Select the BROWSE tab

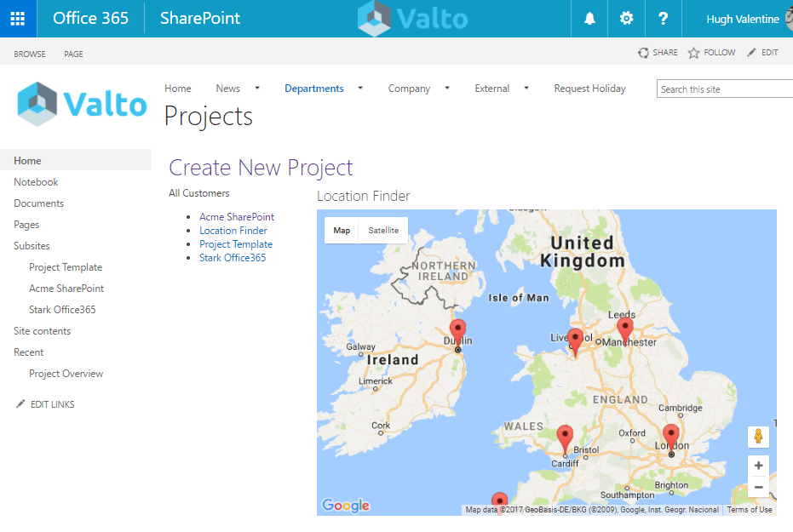[29, 54]
